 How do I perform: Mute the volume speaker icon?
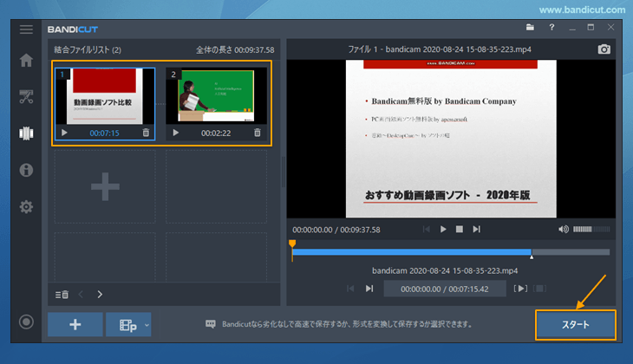coord(564,229)
